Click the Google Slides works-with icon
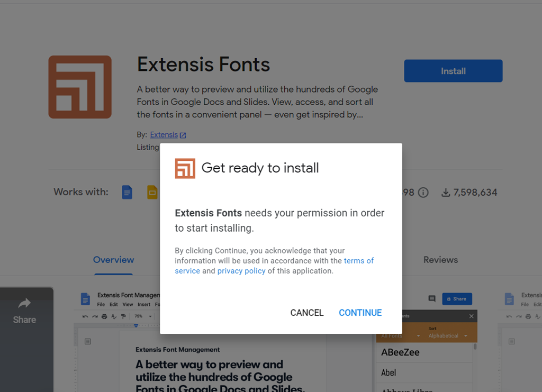The image size is (542, 392). 152,193
